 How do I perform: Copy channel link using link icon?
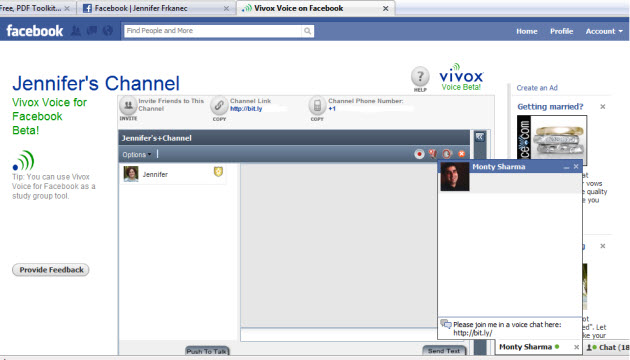pos(219,106)
